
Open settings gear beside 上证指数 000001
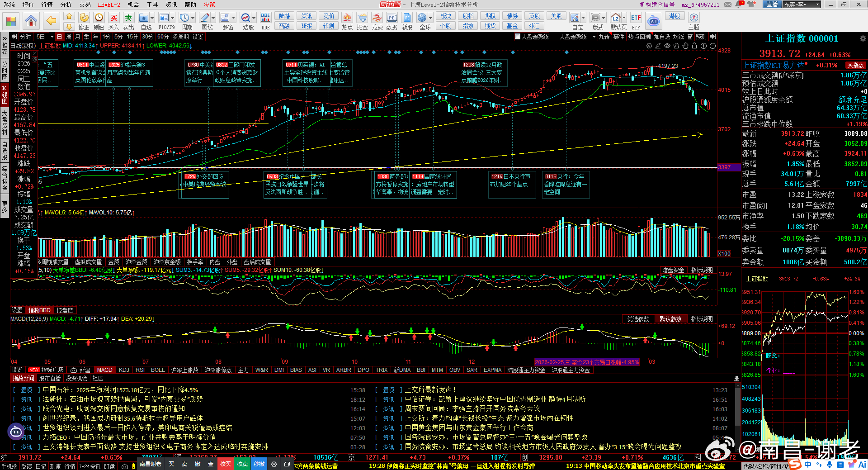(x=863, y=39)
